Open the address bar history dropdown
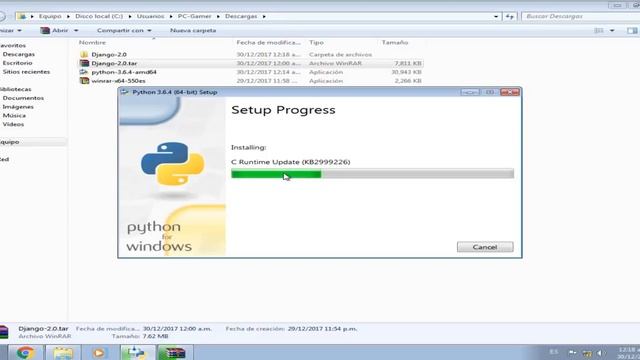Viewport: 640px width, 360px height. pyautogui.click(x=496, y=16)
